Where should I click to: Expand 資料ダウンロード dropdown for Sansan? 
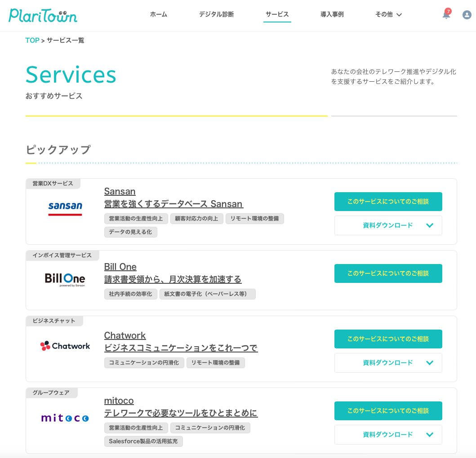pyautogui.click(x=388, y=225)
